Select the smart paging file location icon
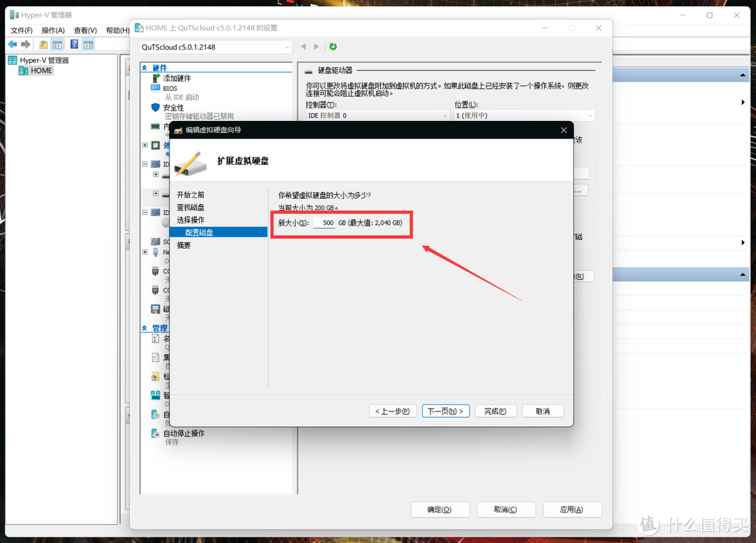 click(155, 395)
